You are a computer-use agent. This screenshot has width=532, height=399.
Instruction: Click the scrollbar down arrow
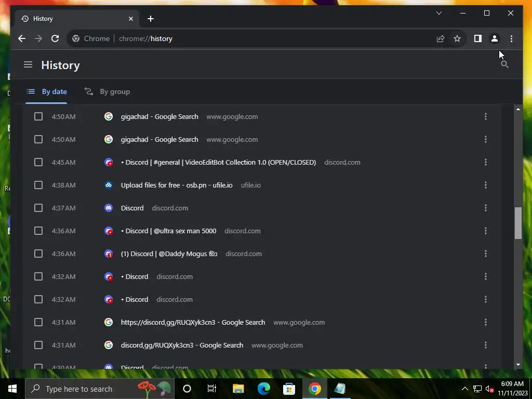518,364
